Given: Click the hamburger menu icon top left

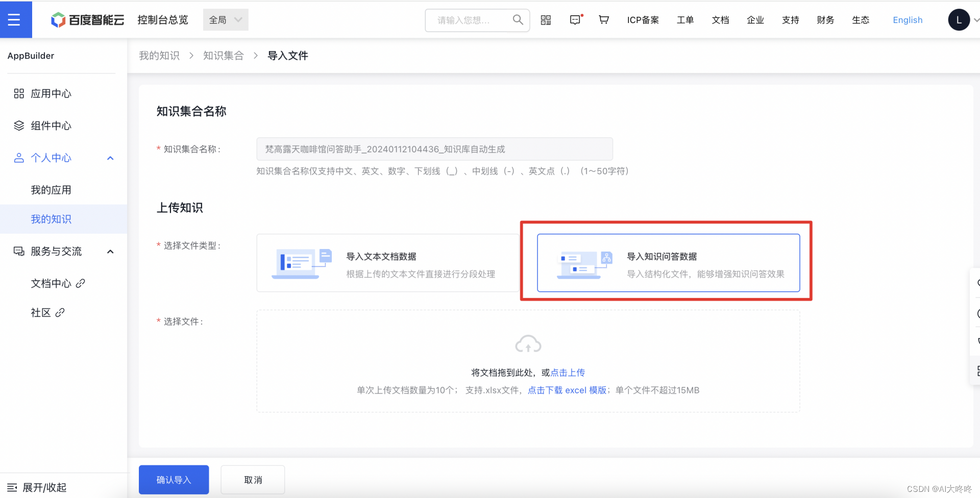Looking at the screenshot, I should coord(15,19).
